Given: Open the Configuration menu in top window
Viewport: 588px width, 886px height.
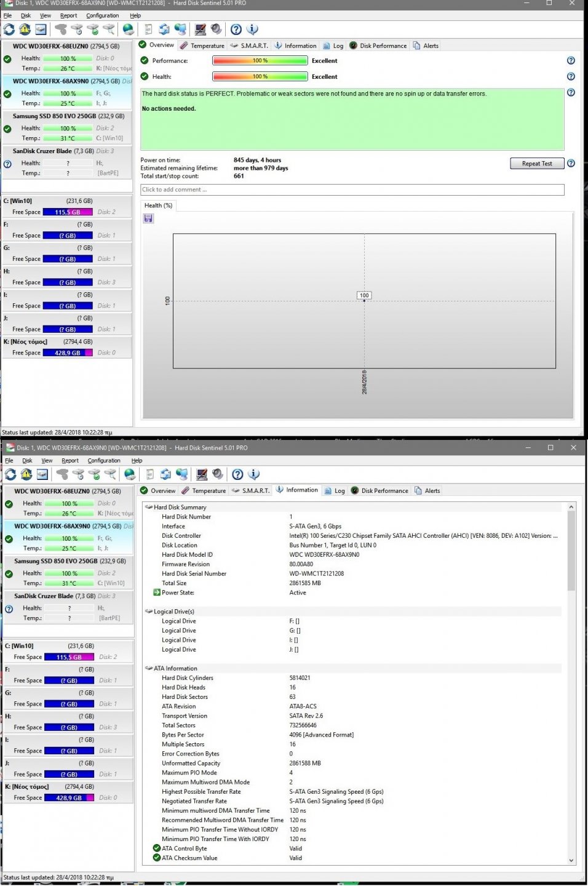Looking at the screenshot, I should (102, 15).
